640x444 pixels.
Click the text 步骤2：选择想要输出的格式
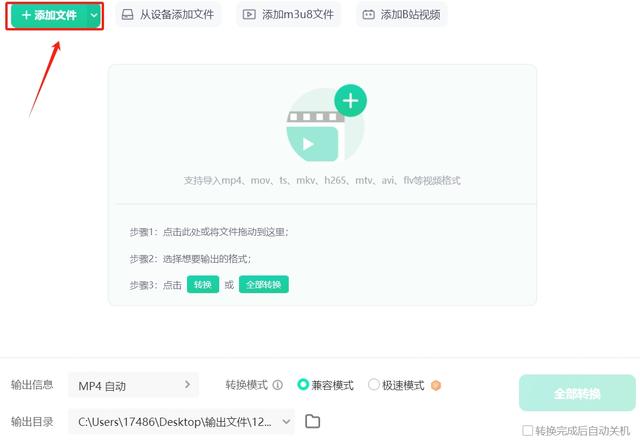tap(191, 259)
